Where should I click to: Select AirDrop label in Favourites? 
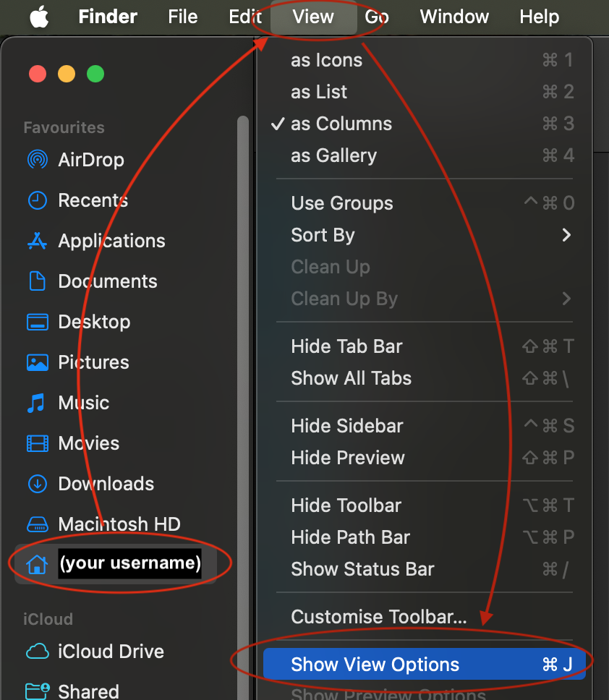click(x=91, y=160)
